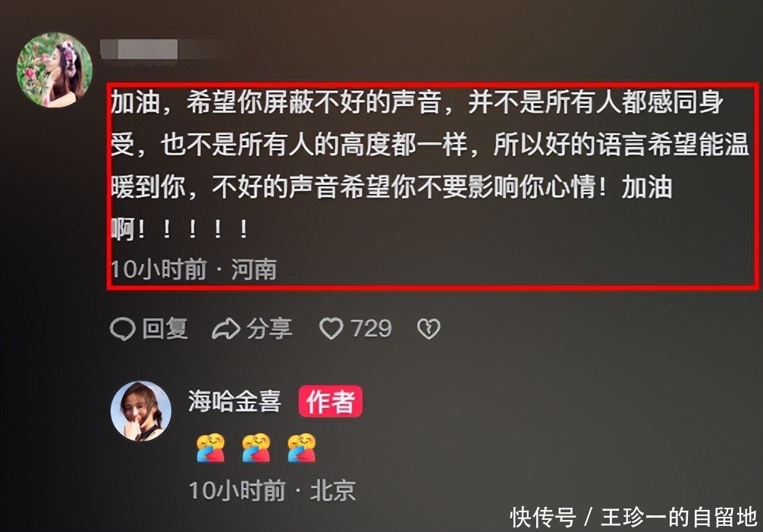Dislike the comment via the broken heart icon
This screenshot has height=532, width=763.
[x=429, y=329]
